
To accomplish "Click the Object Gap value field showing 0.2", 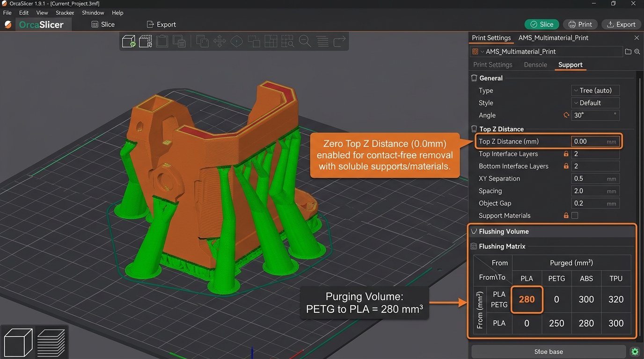I will coord(595,203).
